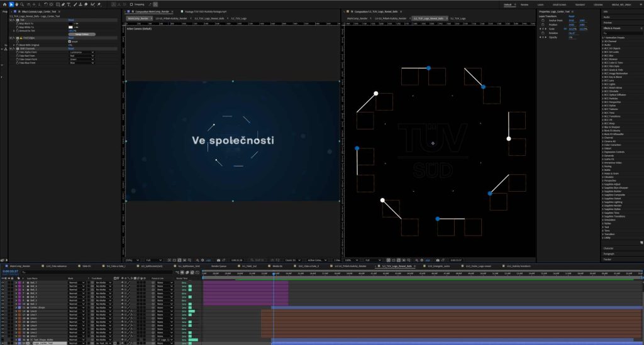The height and width of the screenshot is (345, 644).
Task: Click Reset link in Layer Transform
Action: [571, 16]
